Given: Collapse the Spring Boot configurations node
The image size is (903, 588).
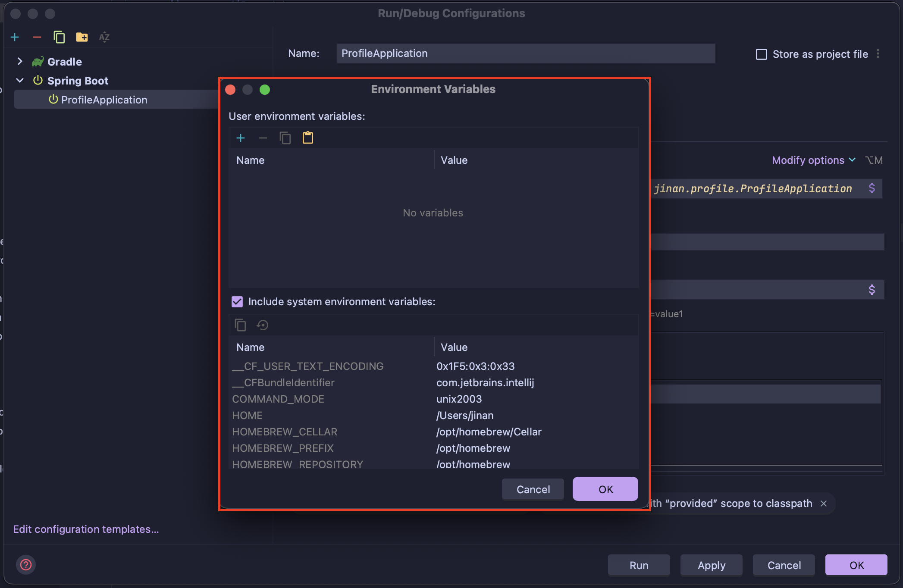Looking at the screenshot, I should (x=20, y=81).
